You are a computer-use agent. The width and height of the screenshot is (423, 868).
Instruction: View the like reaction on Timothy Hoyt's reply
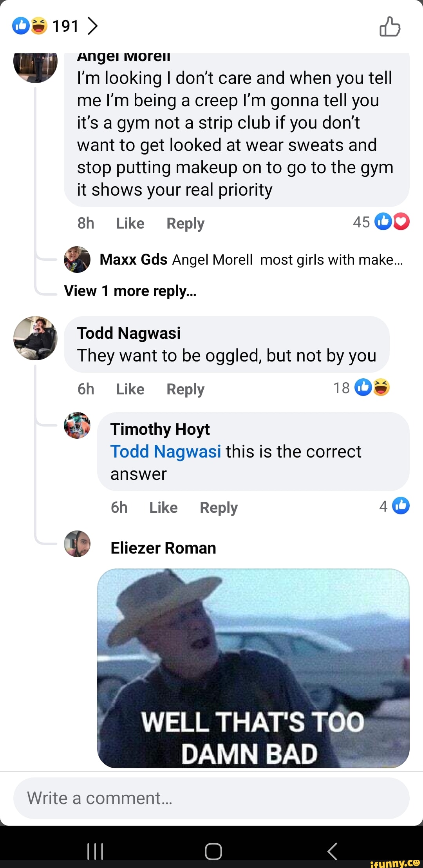click(x=400, y=506)
